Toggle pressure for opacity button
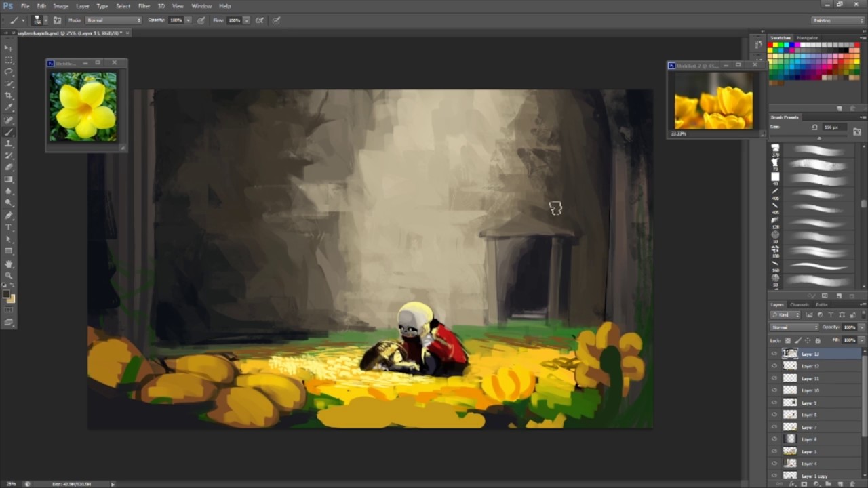 tap(201, 20)
